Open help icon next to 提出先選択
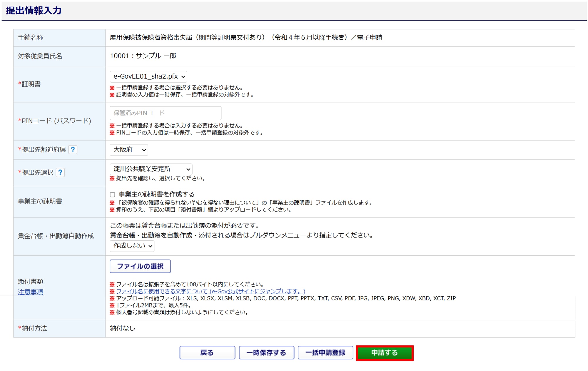This screenshot has height=371, width=588. click(x=60, y=172)
